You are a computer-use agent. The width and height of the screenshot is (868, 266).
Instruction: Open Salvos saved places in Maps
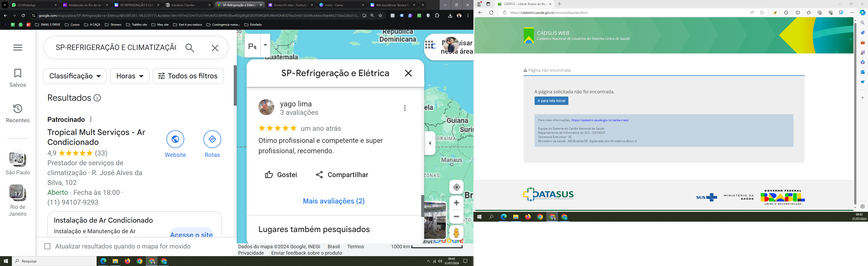pyautogui.click(x=18, y=78)
